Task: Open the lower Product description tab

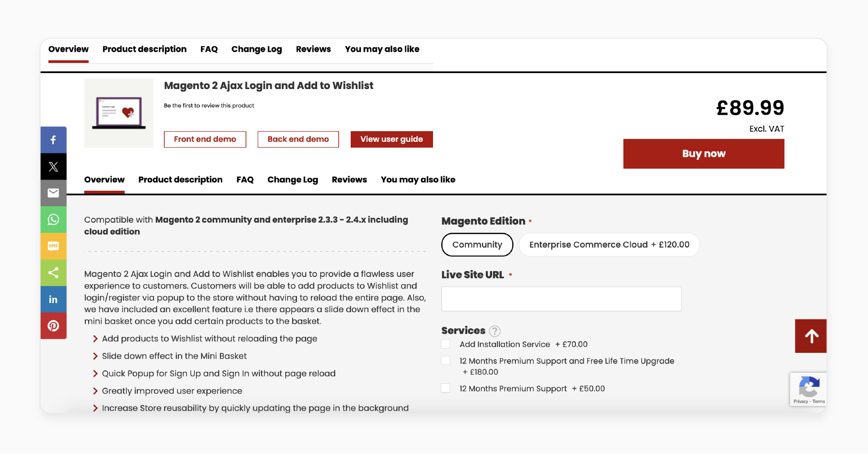Action: [x=180, y=180]
